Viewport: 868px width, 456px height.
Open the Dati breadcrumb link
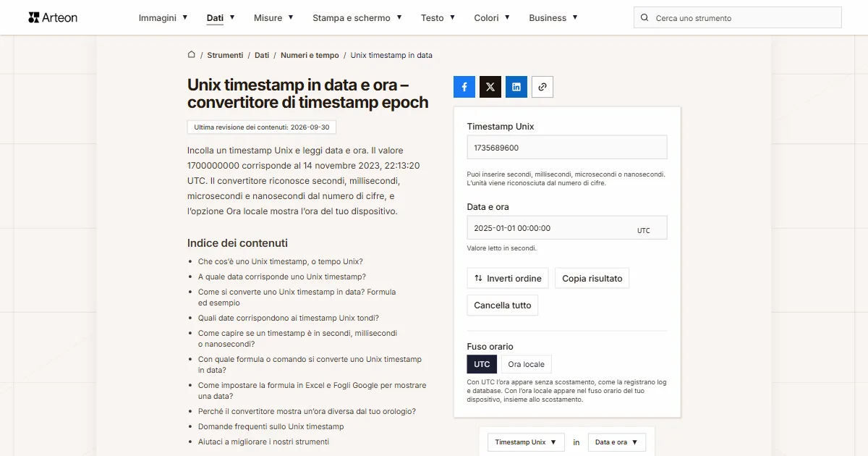262,55
